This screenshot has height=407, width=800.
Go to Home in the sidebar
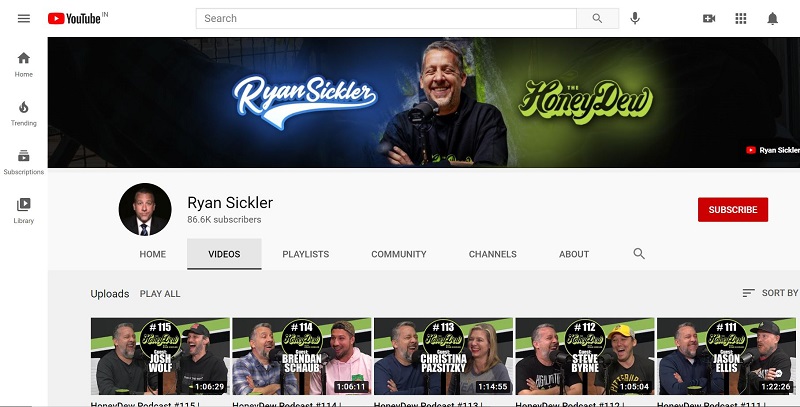click(23, 64)
